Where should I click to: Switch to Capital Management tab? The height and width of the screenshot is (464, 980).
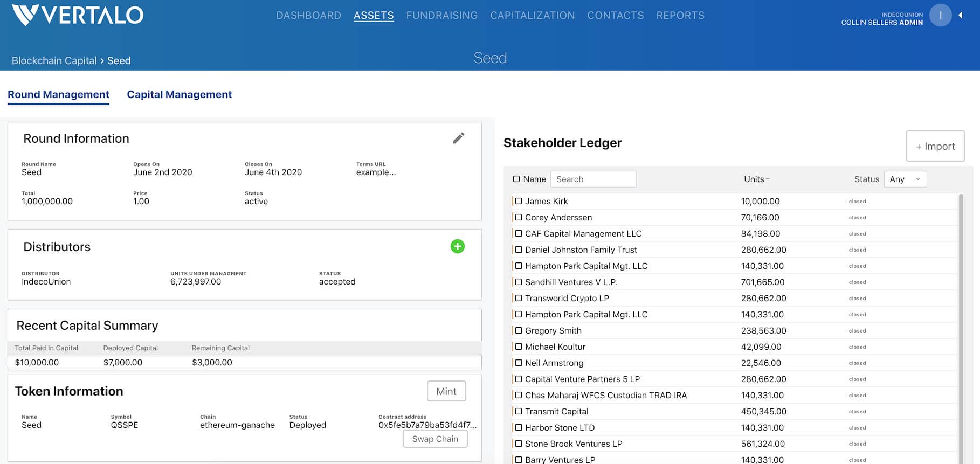click(x=179, y=94)
